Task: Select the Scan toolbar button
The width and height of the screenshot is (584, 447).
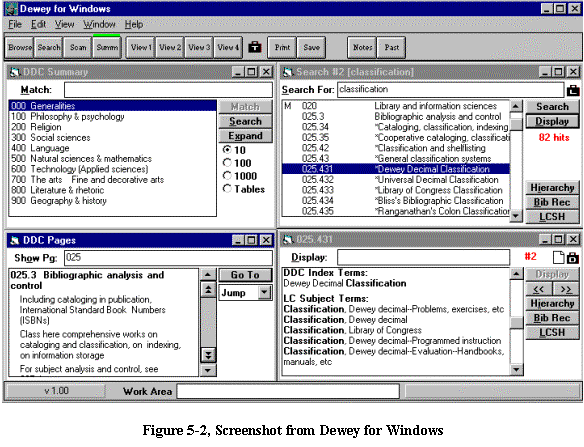Action: (78, 48)
